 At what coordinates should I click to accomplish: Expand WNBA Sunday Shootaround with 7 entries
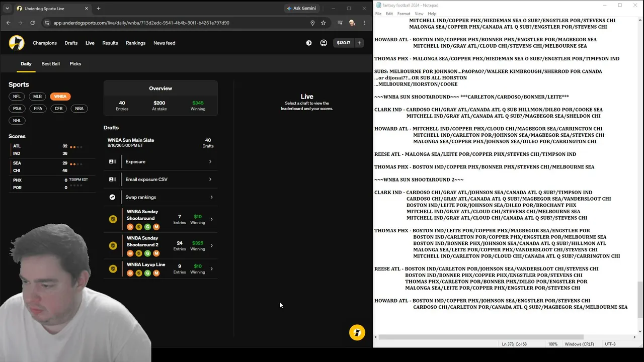coord(160,220)
